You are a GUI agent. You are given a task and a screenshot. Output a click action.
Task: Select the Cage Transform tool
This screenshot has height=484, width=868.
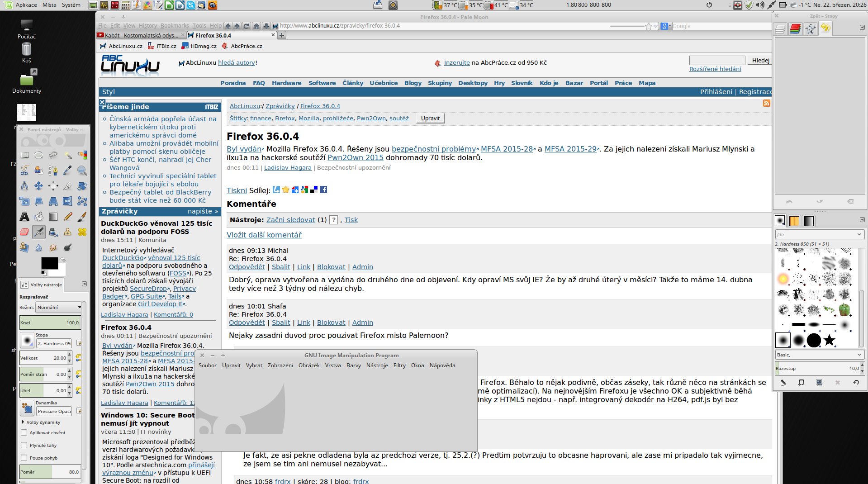[x=82, y=201]
